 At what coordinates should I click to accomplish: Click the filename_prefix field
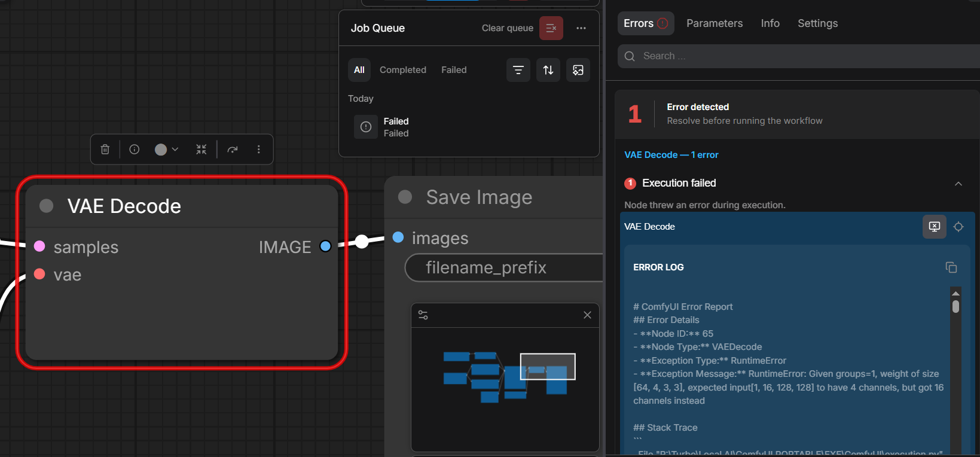(503, 267)
